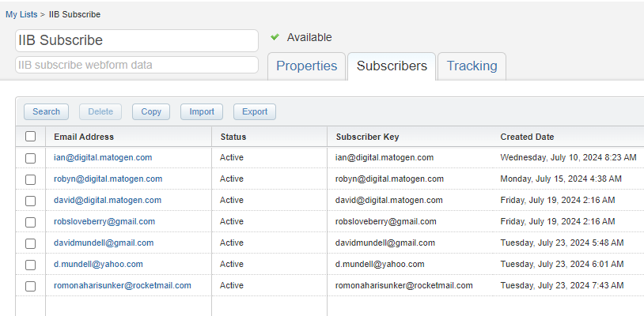644x316 pixels.
Task: Open subscriber robyn@digital.matogen.com email link
Action: tap(108, 179)
